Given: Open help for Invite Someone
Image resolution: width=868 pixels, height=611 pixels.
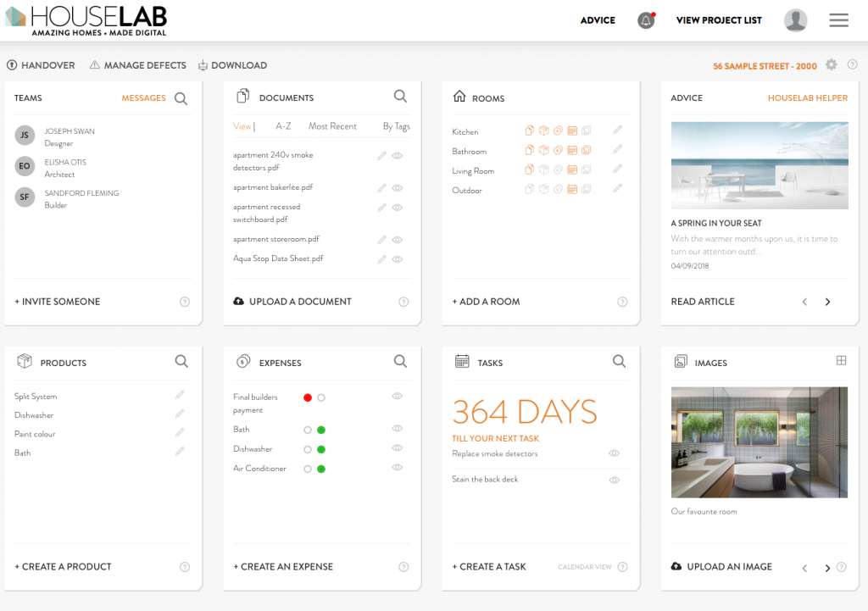Looking at the screenshot, I should tap(185, 302).
